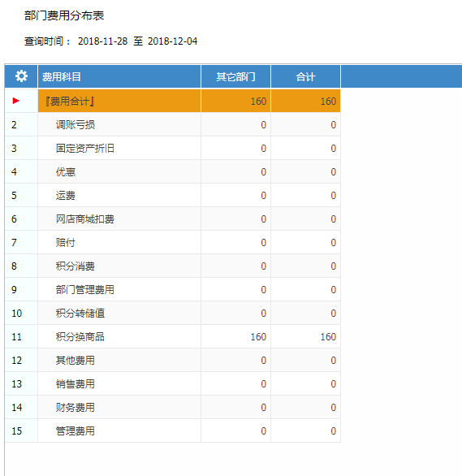The height and width of the screenshot is (476, 462).
Task: Open the table settings gear icon
Action: point(21,76)
